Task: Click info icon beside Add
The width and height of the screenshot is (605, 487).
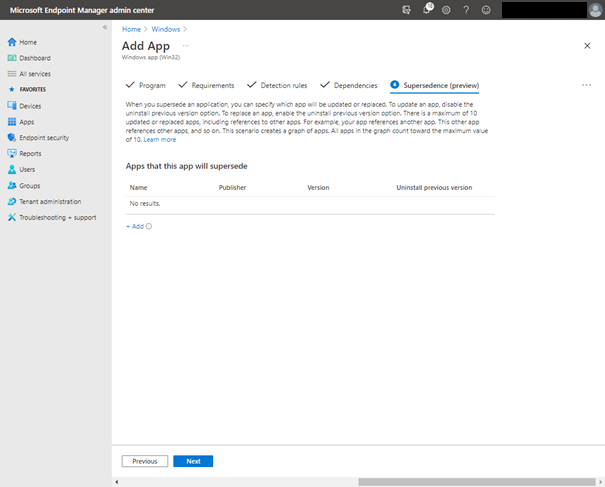Action: point(149,227)
